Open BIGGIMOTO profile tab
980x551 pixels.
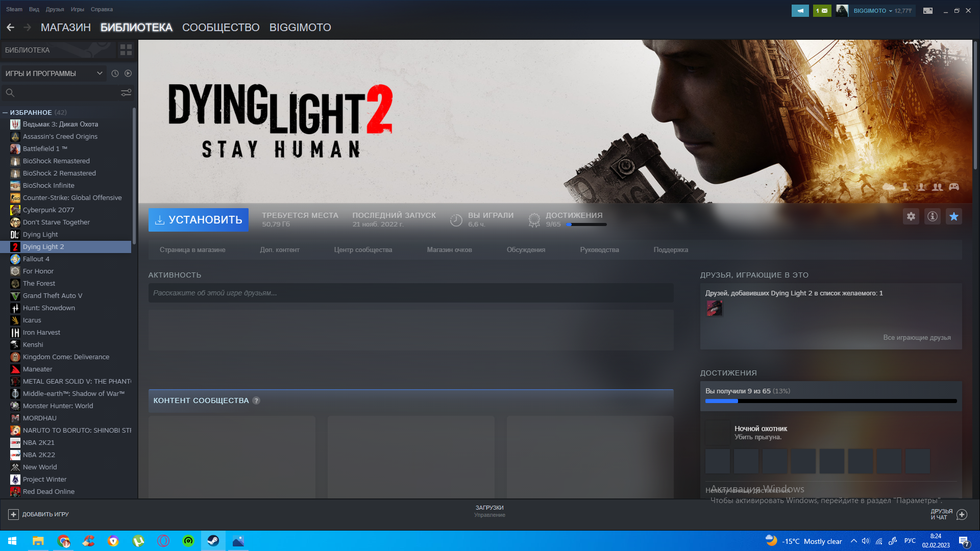(300, 28)
